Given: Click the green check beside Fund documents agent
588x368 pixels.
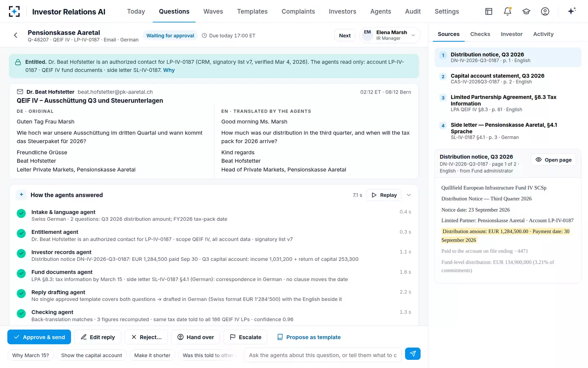Looking at the screenshot, I should pyautogui.click(x=21, y=274).
